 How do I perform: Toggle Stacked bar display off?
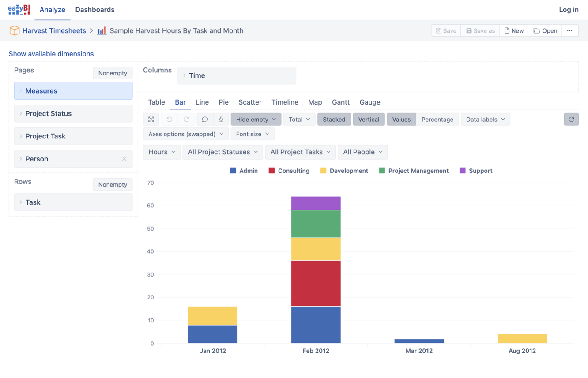click(x=334, y=119)
